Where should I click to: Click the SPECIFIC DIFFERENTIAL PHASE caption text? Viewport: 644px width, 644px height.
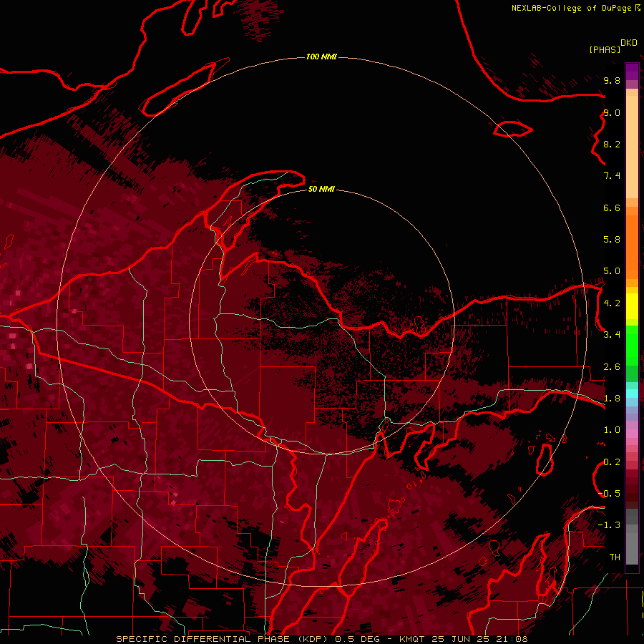coord(203,639)
